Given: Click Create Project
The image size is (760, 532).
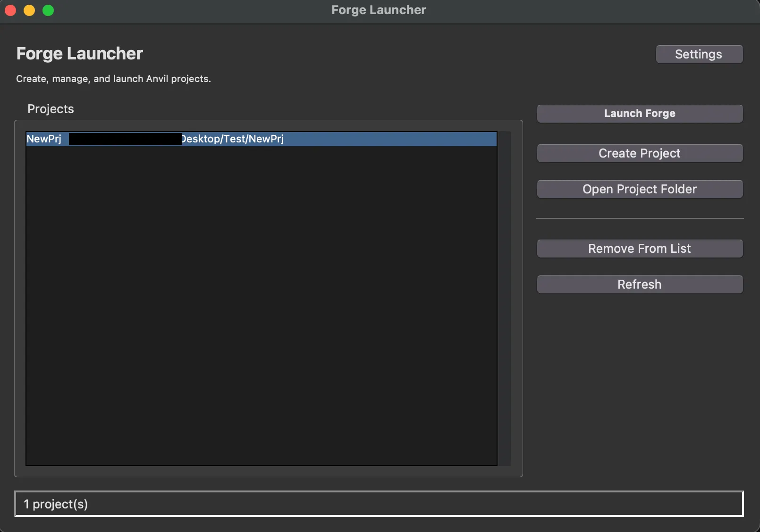Looking at the screenshot, I should click(x=640, y=153).
